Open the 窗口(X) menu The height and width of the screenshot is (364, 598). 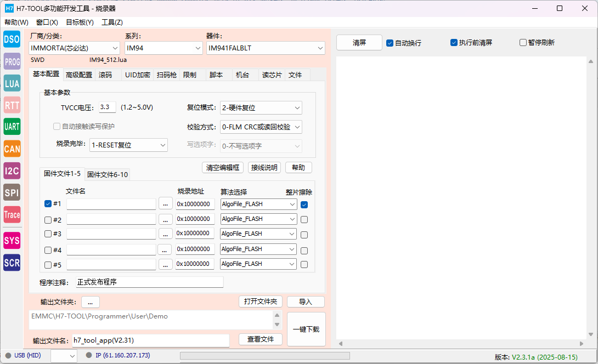coord(47,22)
